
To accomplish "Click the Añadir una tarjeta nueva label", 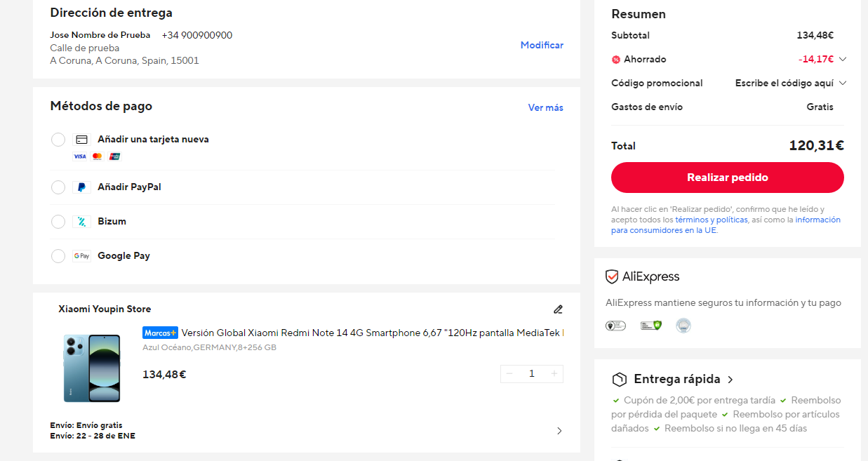I will (x=153, y=140).
